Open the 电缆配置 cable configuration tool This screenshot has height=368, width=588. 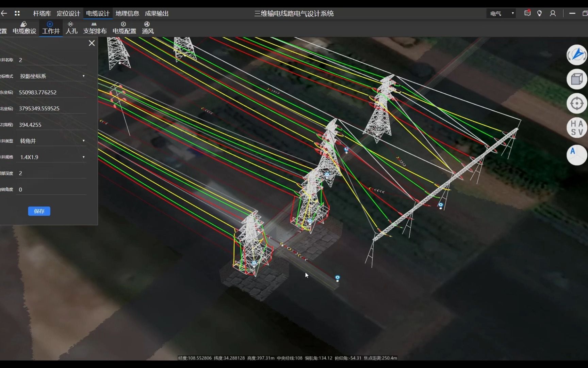click(124, 28)
